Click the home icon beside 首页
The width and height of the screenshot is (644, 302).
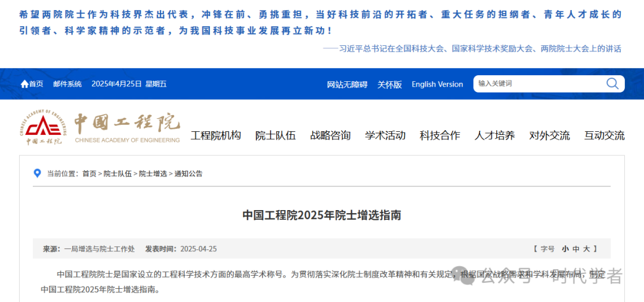(x=24, y=84)
